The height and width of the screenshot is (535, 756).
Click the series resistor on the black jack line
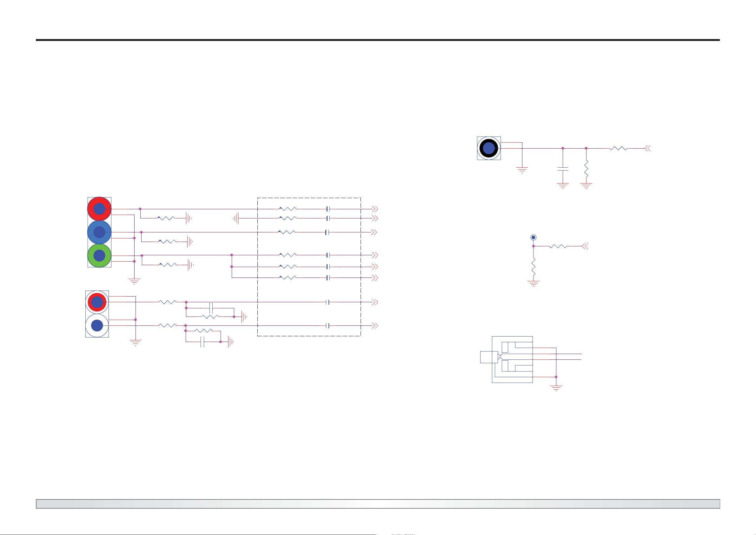[x=618, y=149]
